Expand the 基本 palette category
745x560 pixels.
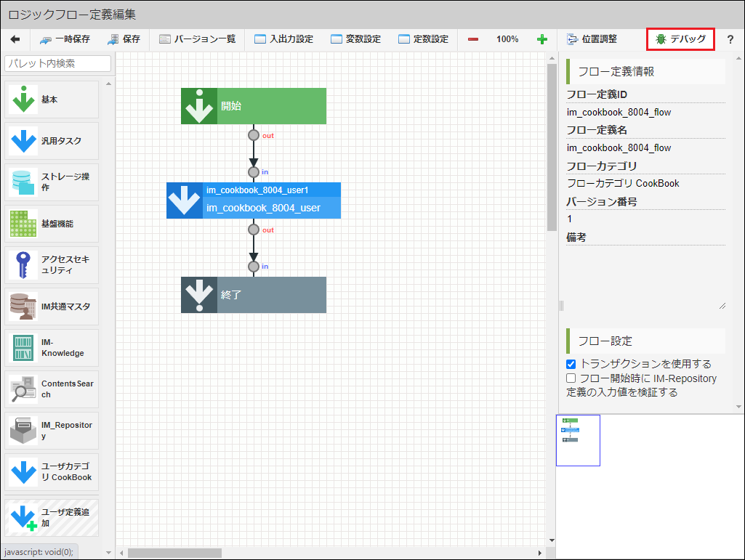52,100
